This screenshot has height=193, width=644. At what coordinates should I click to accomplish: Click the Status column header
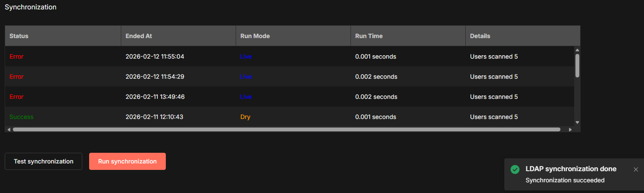point(19,36)
